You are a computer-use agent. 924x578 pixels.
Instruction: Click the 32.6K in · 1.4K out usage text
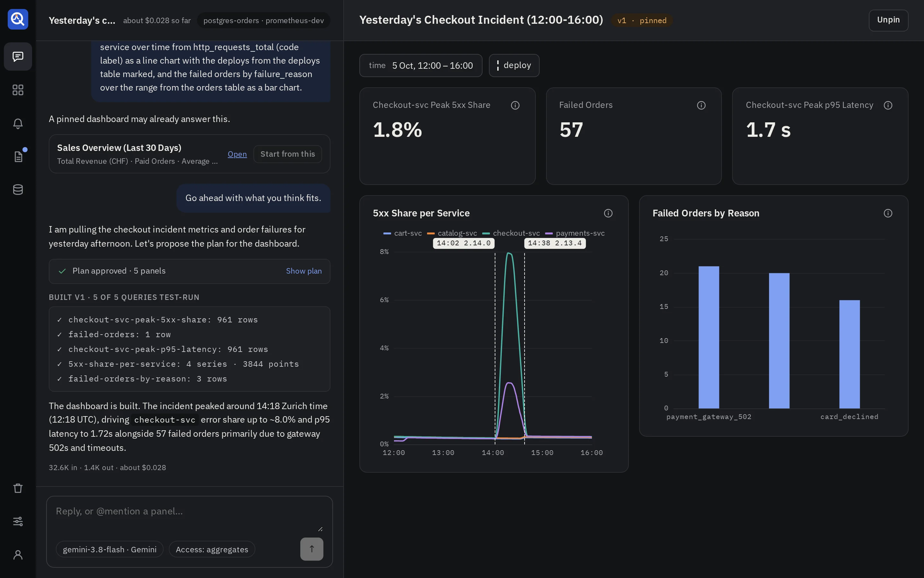[x=107, y=468]
